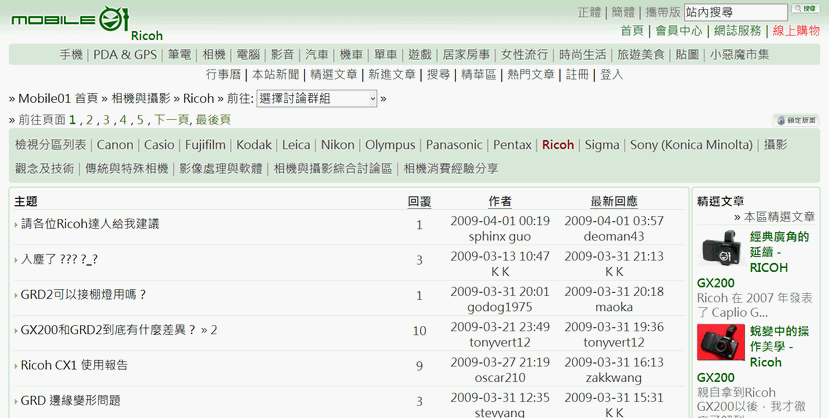This screenshot has width=829, height=418.
Task: Open 線上購物 online shopping
Action: (796, 31)
